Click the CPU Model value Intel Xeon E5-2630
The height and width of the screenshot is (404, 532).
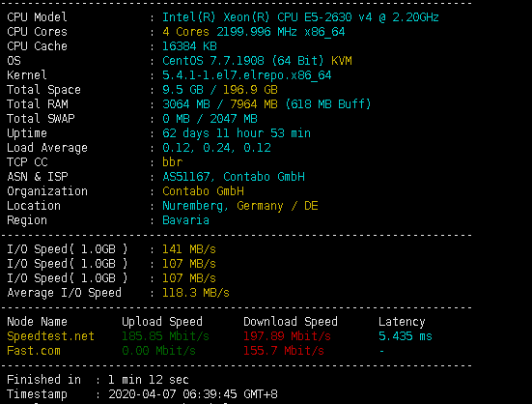tap(300, 17)
